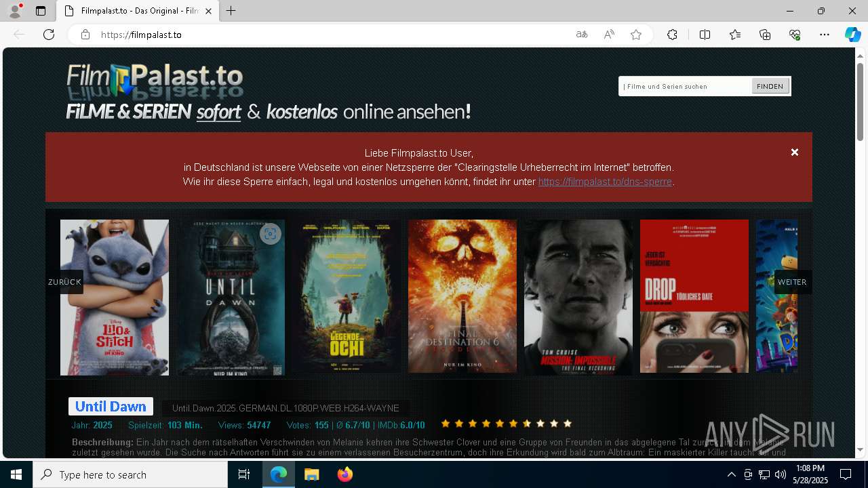Add page to favorites star

pyautogui.click(x=636, y=35)
